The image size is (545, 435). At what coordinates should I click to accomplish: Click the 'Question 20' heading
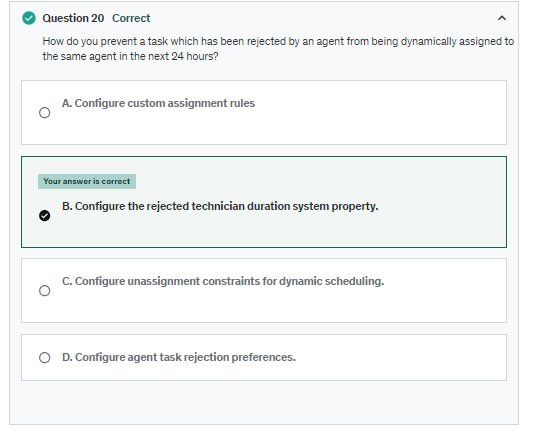tap(73, 18)
